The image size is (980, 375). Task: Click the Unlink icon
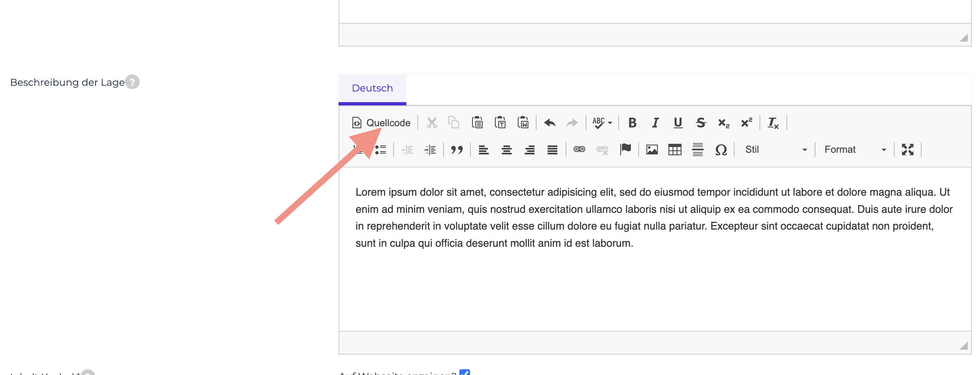coord(602,150)
